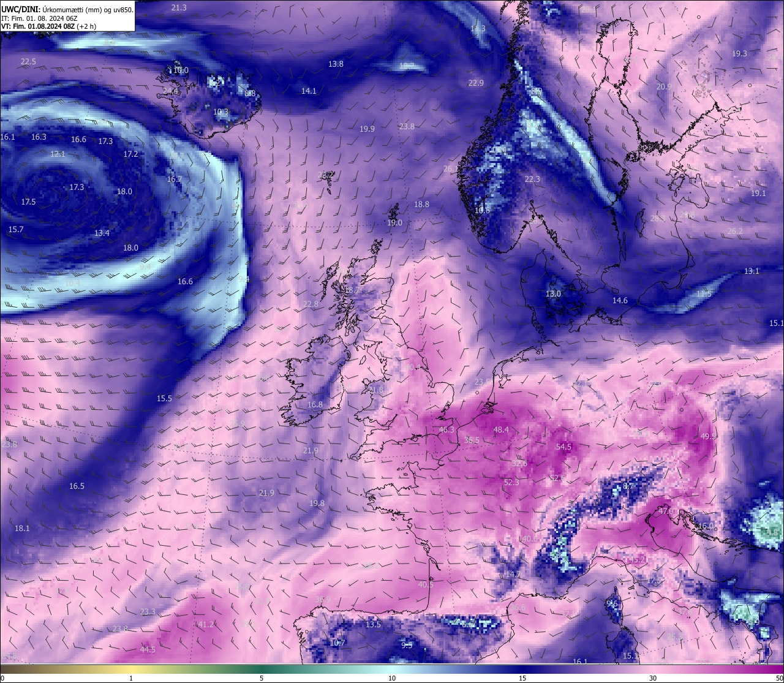Select the 48.4 value near the Netherlands
This screenshot has height=683, width=784.
501,429
